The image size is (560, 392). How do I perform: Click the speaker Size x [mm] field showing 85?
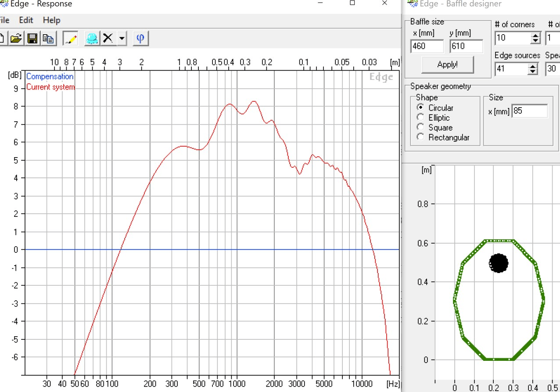[x=530, y=111]
